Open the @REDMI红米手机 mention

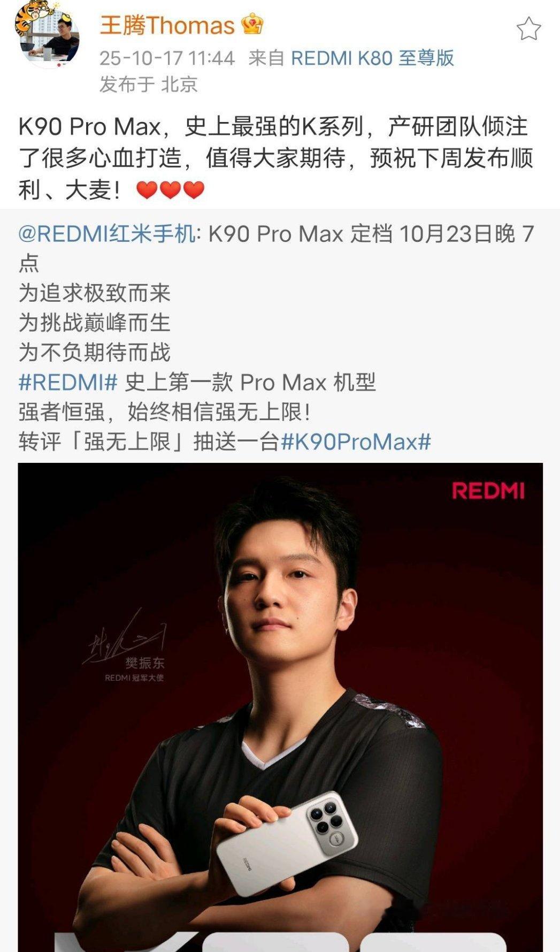(x=106, y=234)
